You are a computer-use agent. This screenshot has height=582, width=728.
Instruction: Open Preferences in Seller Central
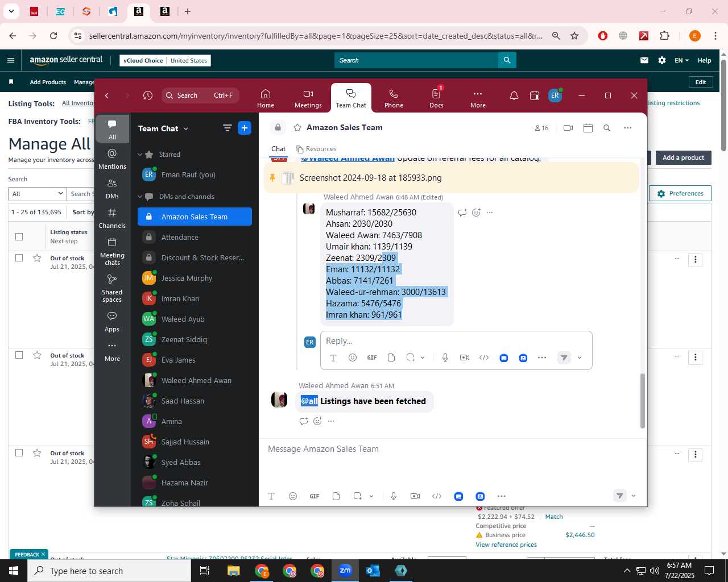680,193
